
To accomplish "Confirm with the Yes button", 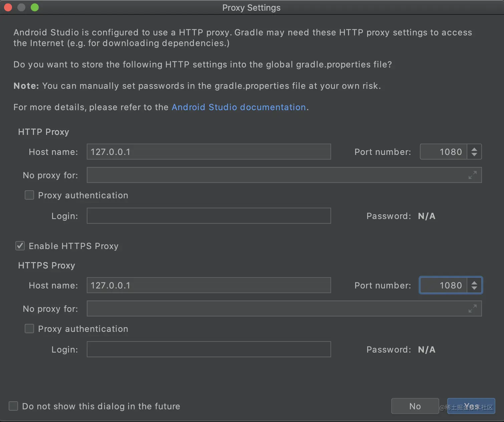I will point(471,406).
